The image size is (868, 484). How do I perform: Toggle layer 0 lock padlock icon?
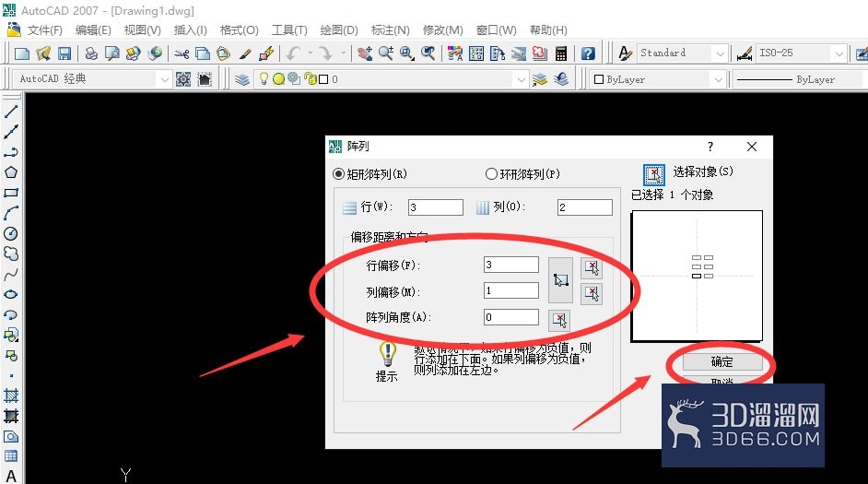[x=310, y=79]
